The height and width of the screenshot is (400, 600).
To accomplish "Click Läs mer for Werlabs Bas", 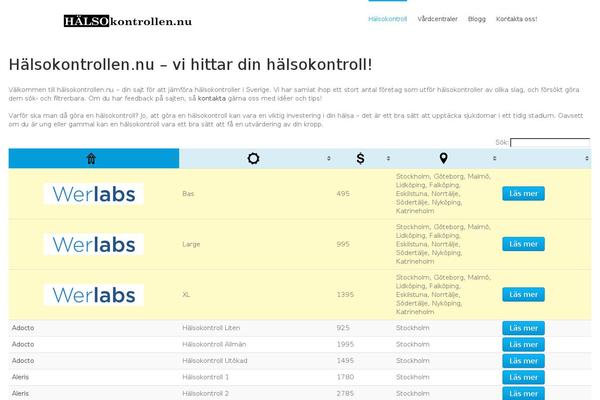I will coord(523,194).
